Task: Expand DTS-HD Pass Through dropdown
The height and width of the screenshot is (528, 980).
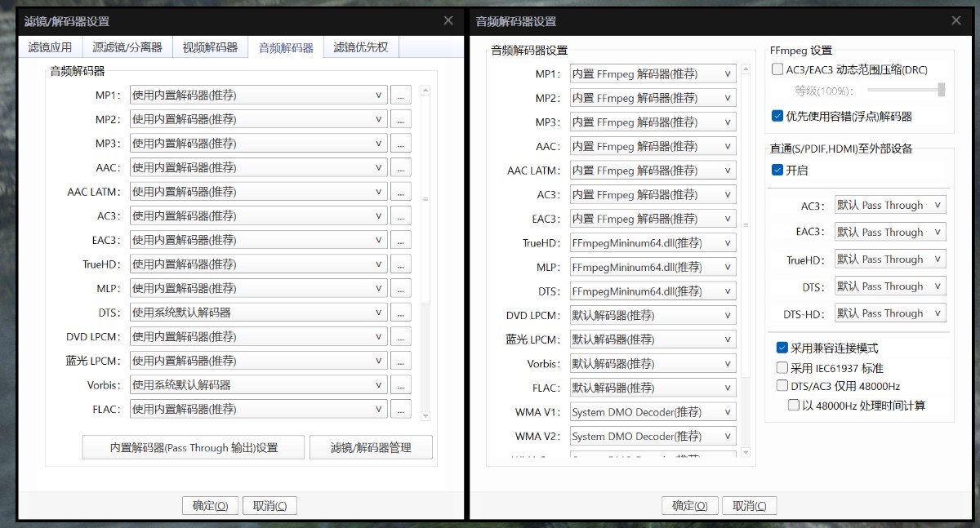Action: coord(889,313)
